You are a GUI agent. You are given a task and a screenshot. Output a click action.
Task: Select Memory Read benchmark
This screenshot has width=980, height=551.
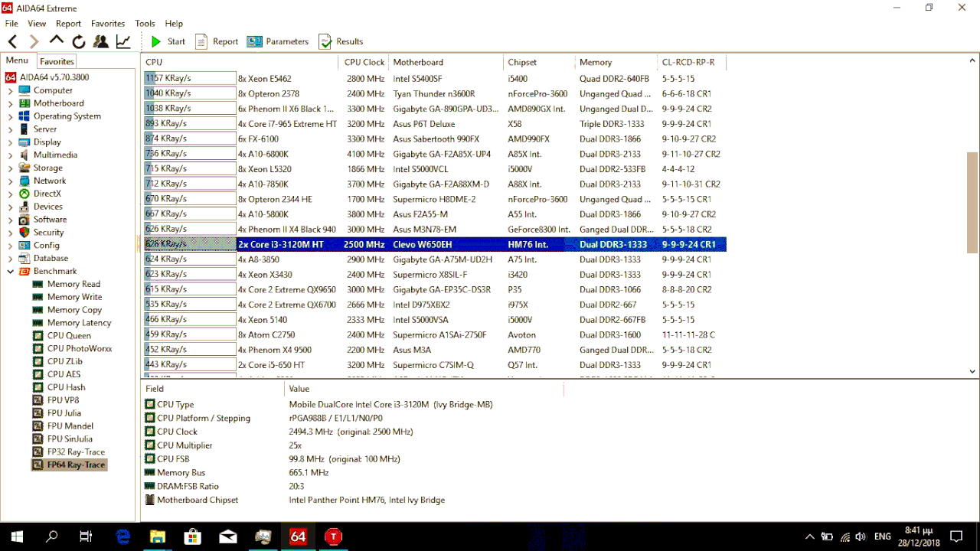click(x=67, y=284)
